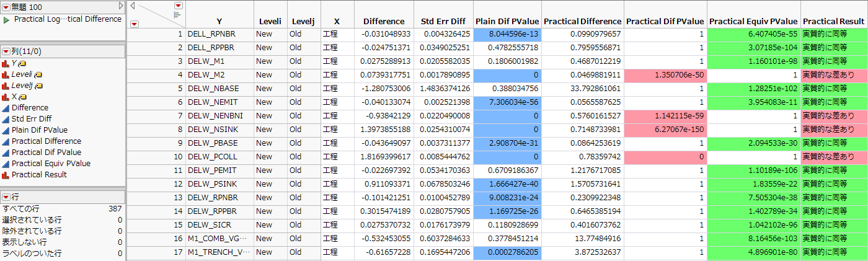This screenshot has height=261, width=868.
Task: Click the green 6.407405e-55 cell
Action: click(753, 34)
